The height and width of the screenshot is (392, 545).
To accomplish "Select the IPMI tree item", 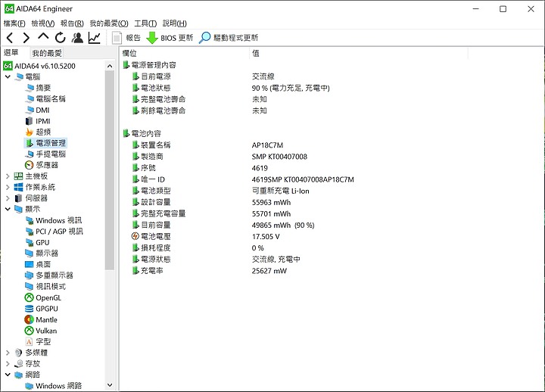I will point(43,121).
